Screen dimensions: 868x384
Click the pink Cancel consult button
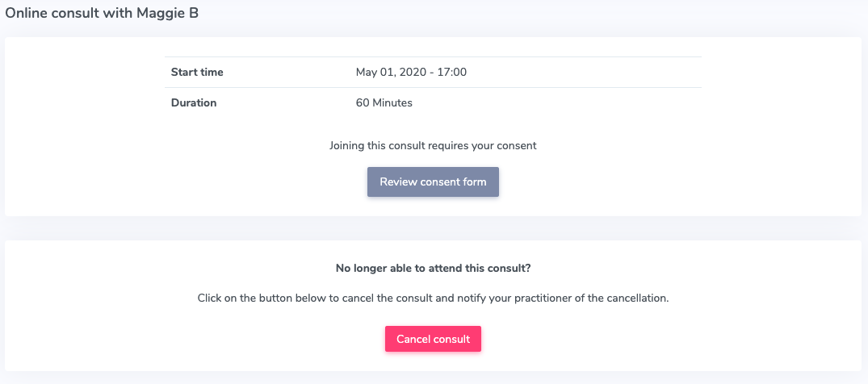click(433, 339)
